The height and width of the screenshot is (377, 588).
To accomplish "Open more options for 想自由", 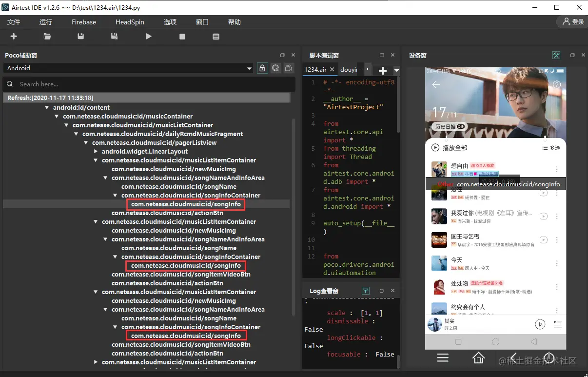I will coord(557,169).
